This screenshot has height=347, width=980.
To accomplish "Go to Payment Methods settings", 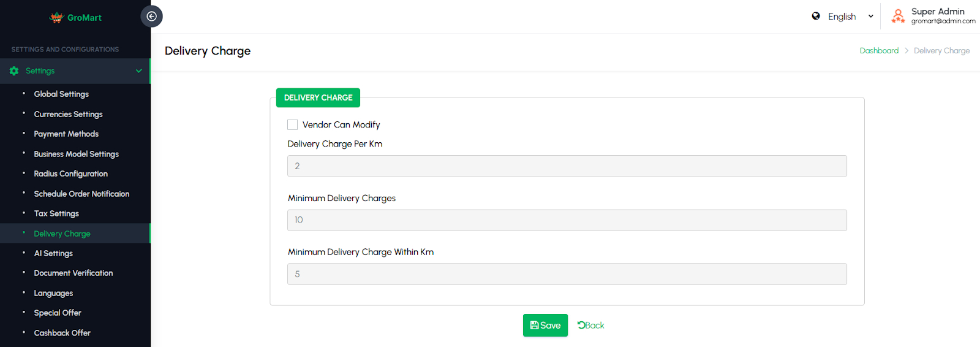I will 66,134.
